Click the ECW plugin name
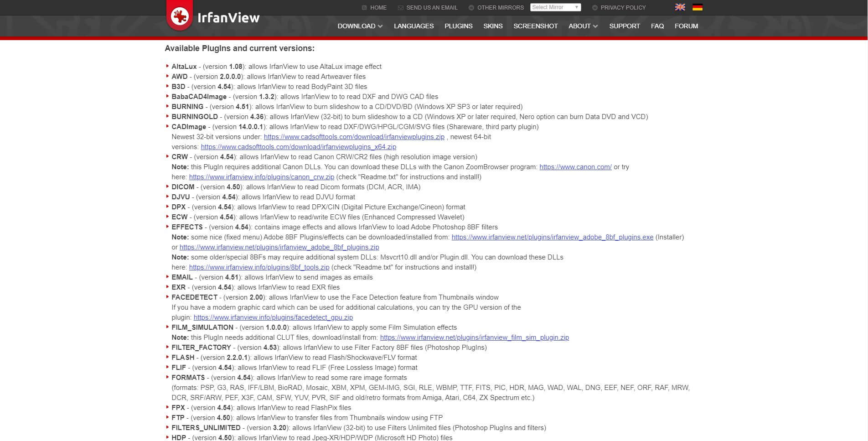Screen dimensions: 868x441 tap(179, 217)
